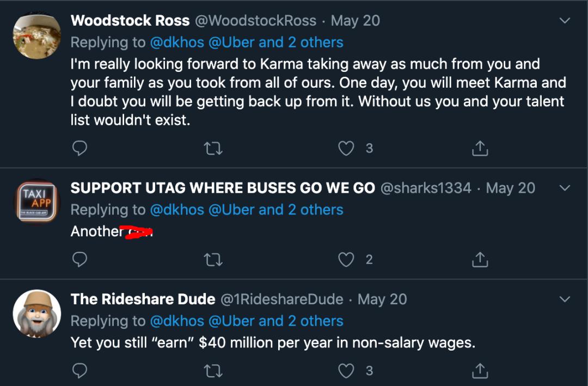Retweet the sharks1334 tweet
This screenshot has height=386, width=588.
click(x=213, y=260)
